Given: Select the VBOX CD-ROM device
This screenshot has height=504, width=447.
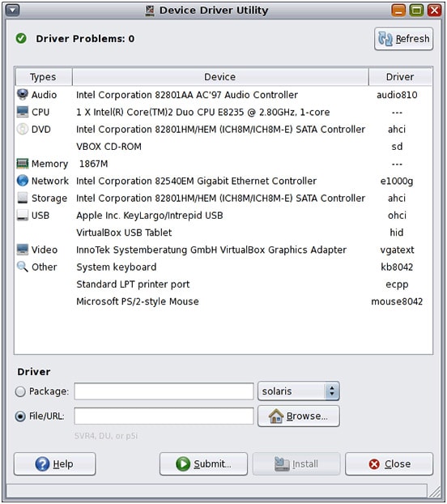Looking at the screenshot, I should tap(109, 147).
